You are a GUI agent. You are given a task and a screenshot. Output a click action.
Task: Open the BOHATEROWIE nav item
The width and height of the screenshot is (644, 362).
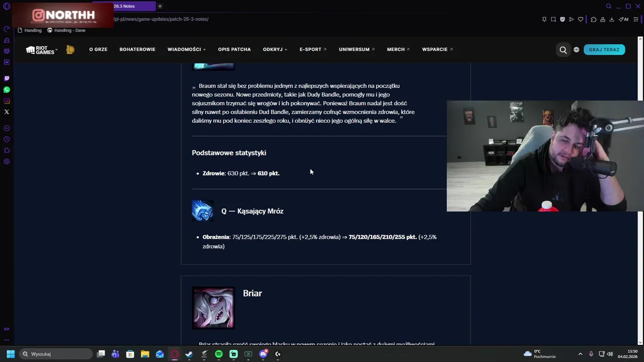(x=137, y=49)
